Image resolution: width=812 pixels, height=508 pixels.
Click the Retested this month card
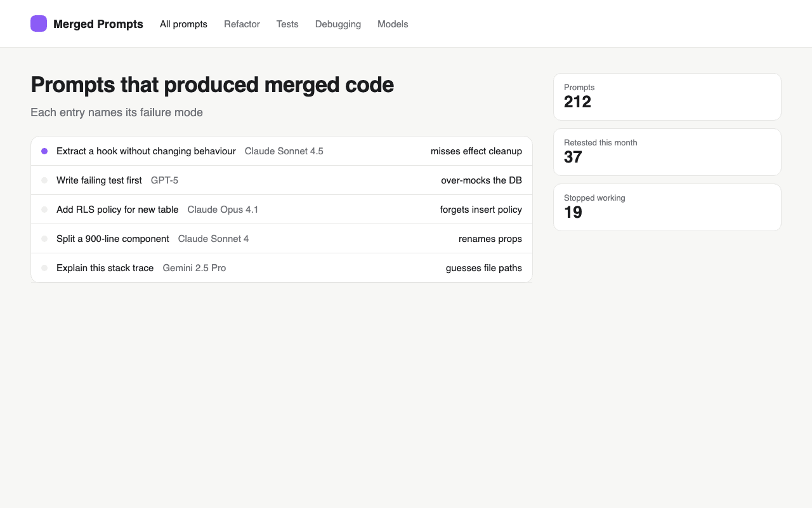(x=667, y=152)
